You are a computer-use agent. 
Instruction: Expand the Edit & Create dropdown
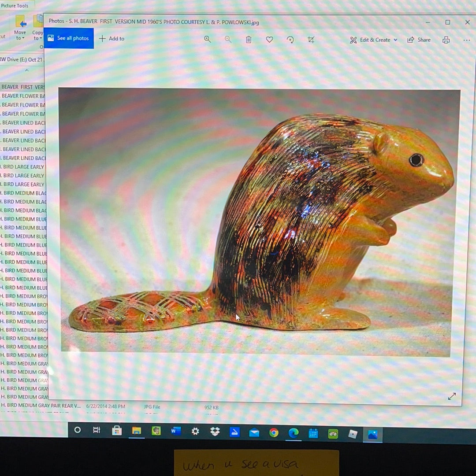(374, 40)
